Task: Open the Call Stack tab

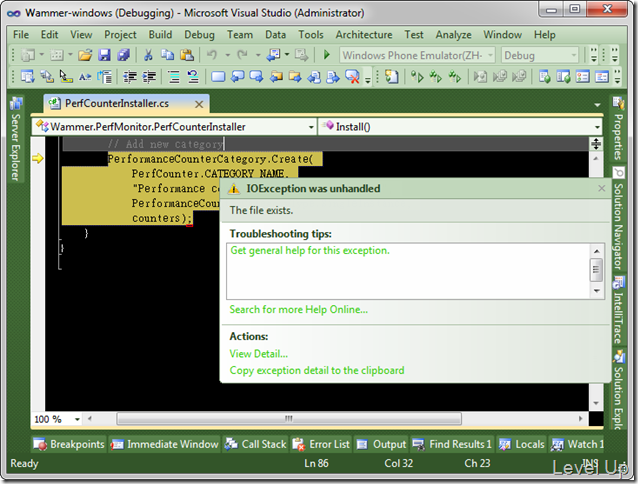Action: click(256, 444)
